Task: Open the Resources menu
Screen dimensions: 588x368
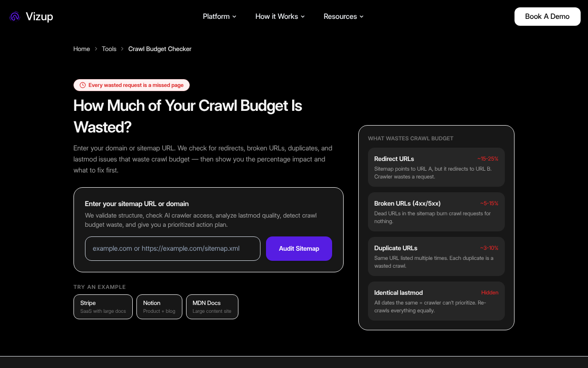Action: 340,17
